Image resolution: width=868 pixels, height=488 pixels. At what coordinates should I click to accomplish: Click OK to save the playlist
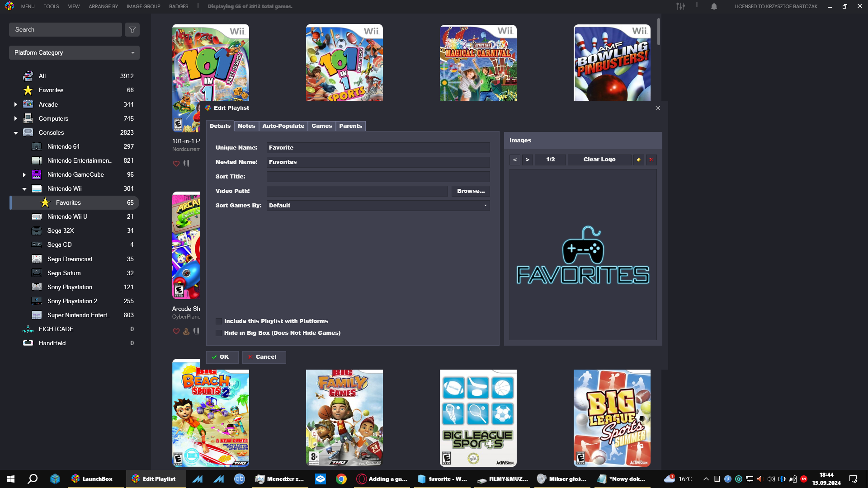pyautogui.click(x=222, y=357)
